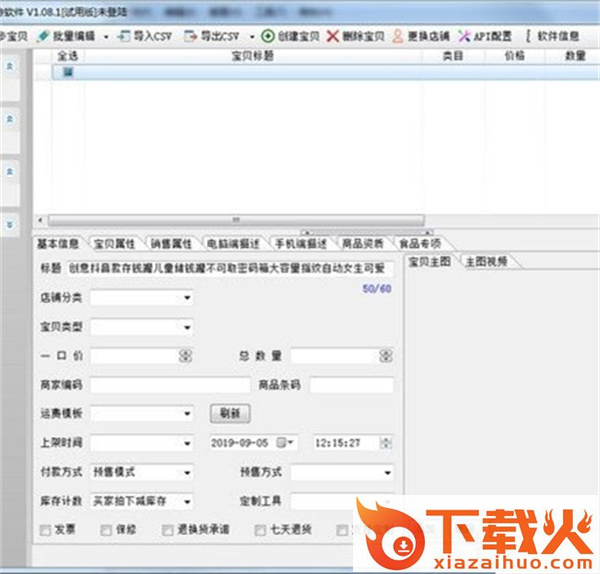Expand the 库存计数 dropdown

point(187,500)
